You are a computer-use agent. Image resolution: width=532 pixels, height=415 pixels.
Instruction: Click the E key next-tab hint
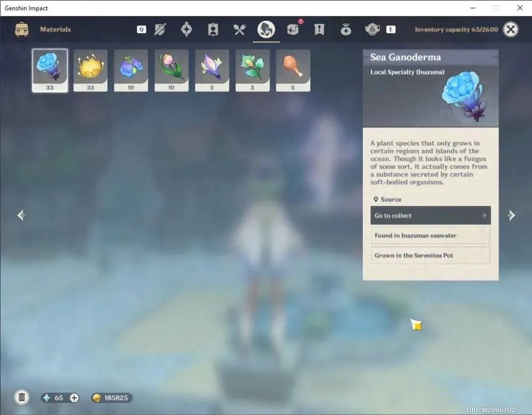pyautogui.click(x=391, y=29)
